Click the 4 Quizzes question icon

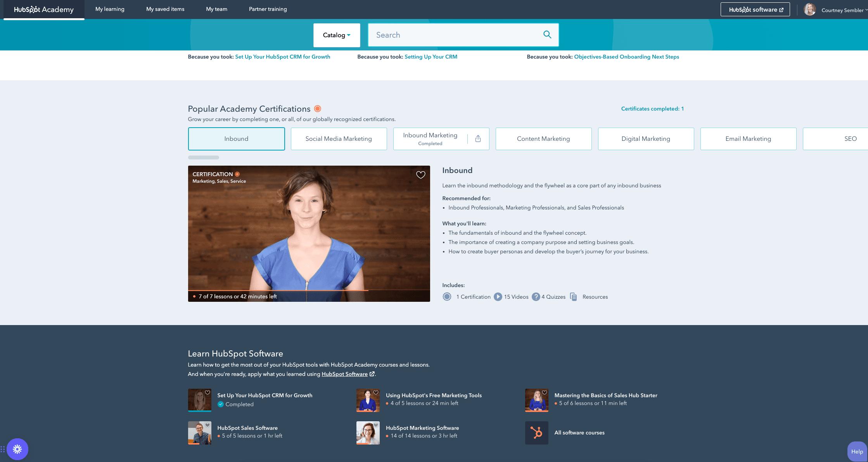[536, 297]
